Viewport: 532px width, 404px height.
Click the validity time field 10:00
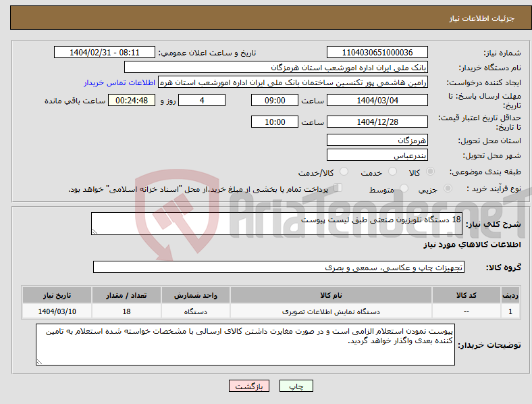(275, 122)
